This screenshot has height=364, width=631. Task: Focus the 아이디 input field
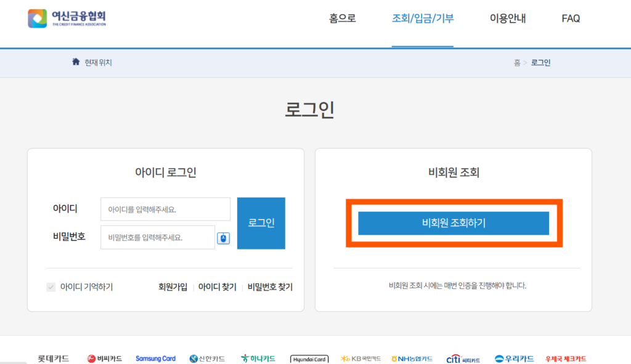point(165,209)
